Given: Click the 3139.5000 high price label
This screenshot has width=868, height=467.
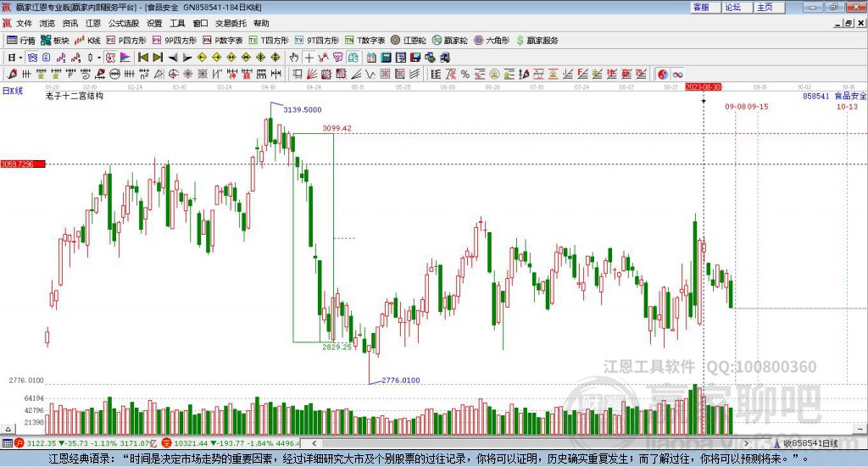Looking at the screenshot, I should 303,109.
